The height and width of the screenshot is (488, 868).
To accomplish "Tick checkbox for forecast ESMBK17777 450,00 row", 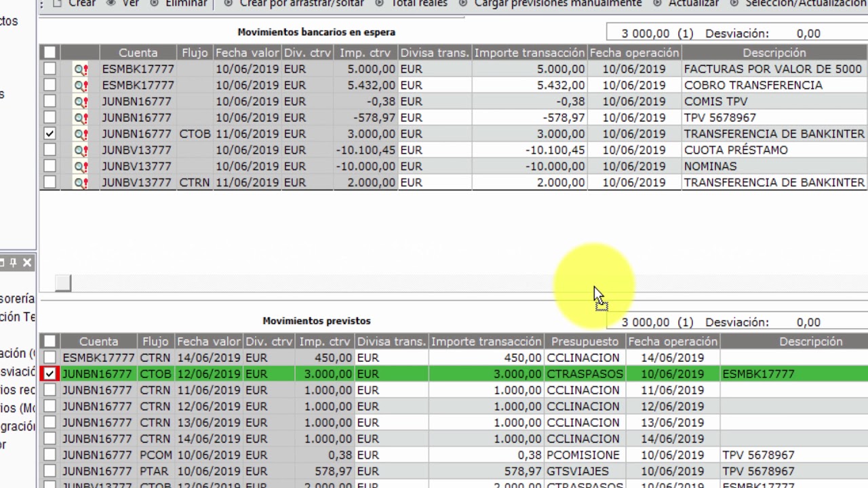I will (50, 357).
